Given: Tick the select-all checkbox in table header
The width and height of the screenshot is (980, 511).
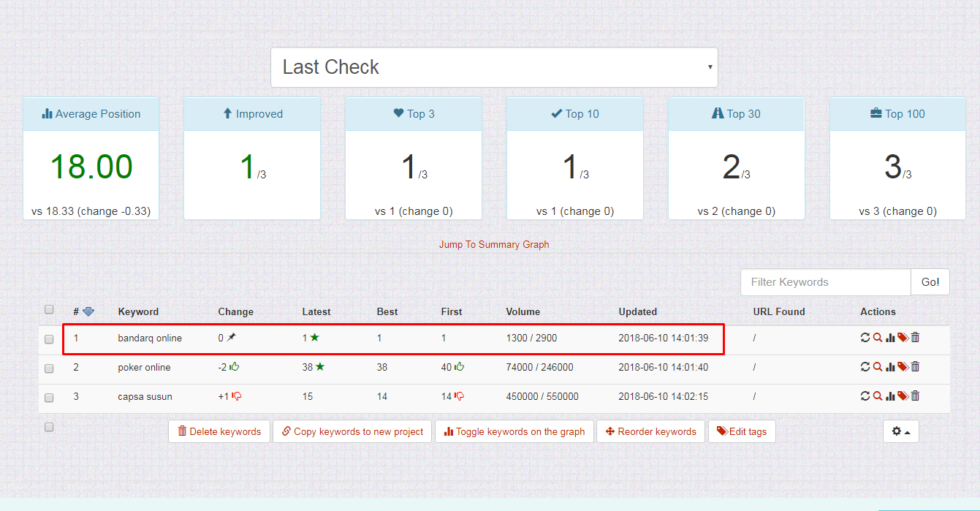Looking at the screenshot, I should tap(49, 309).
